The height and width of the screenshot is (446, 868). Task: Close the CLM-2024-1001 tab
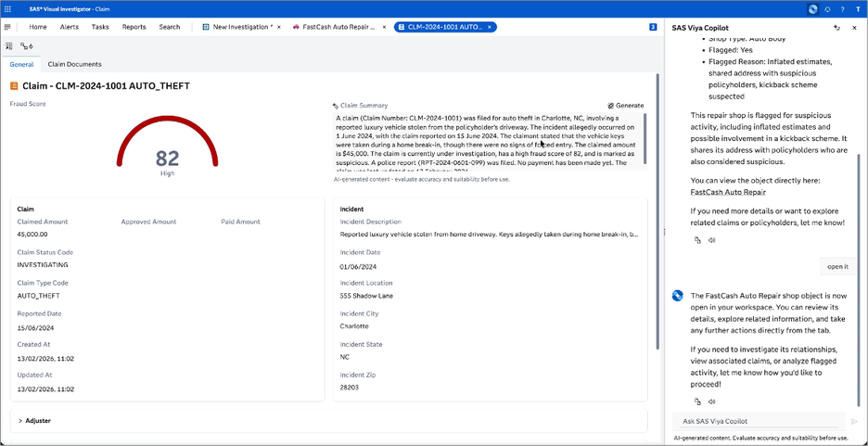(x=490, y=27)
